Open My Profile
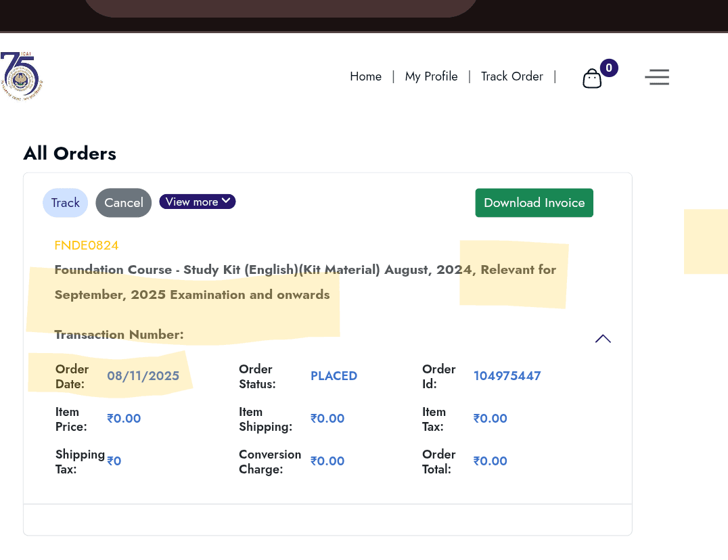Image resolution: width=728 pixels, height=560 pixels. click(432, 76)
